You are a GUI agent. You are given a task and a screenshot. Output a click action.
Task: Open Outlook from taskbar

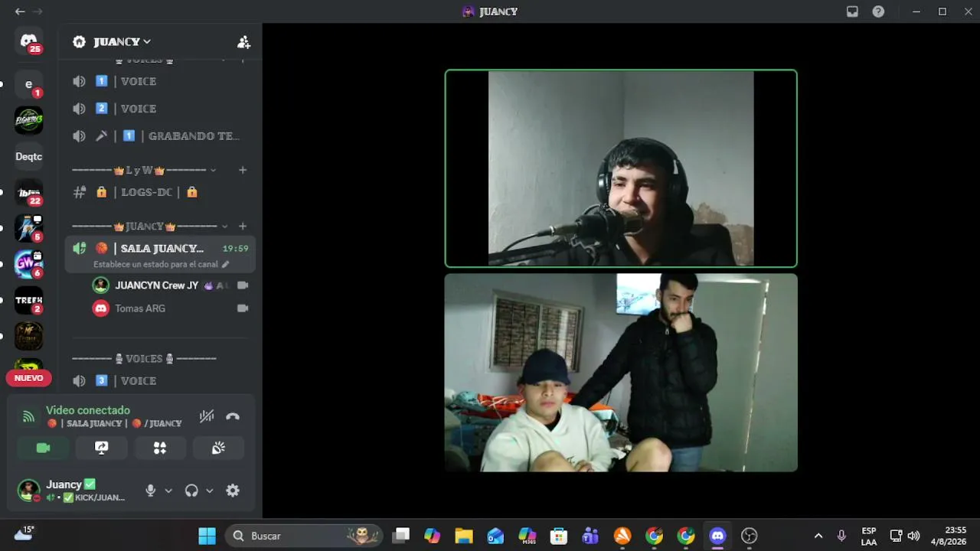pos(495,536)
